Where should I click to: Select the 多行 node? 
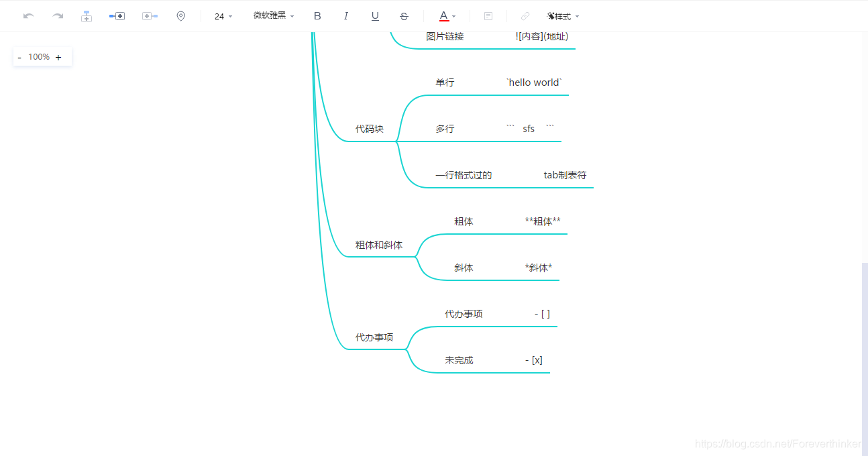[445, 129]
